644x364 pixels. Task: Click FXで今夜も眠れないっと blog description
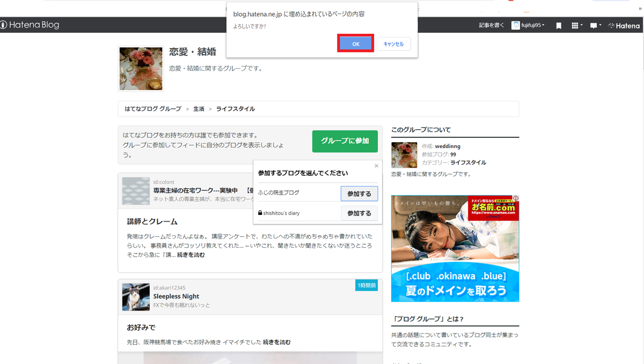point(182,305)
